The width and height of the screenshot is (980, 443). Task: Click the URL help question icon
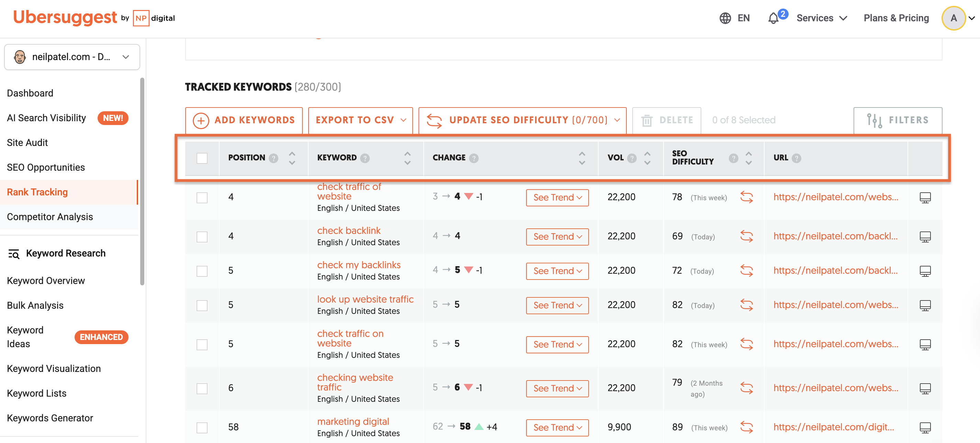[x=797, y=158]
